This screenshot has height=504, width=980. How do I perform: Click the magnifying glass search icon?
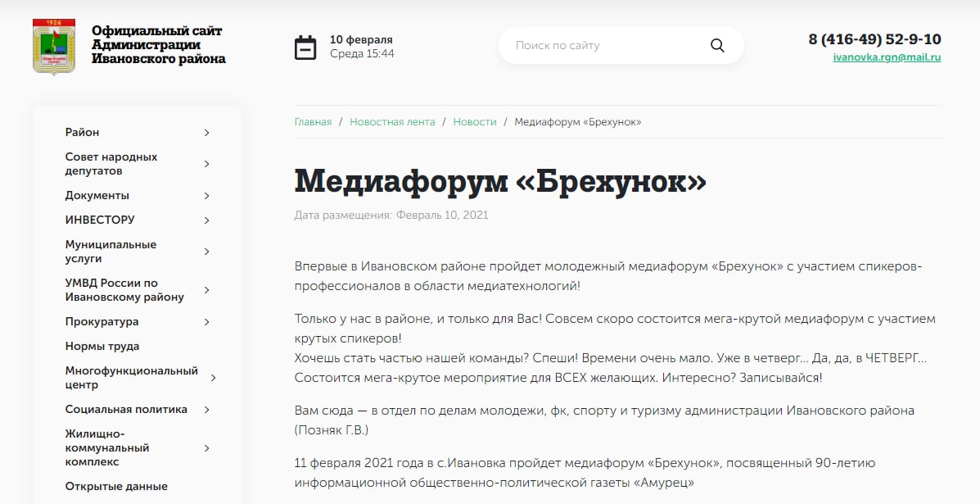point(717,45)
